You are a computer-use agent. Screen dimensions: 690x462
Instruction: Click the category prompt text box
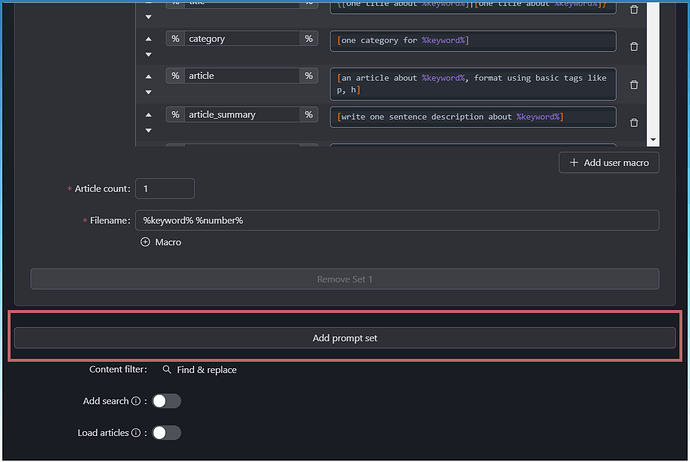point(472,40)
